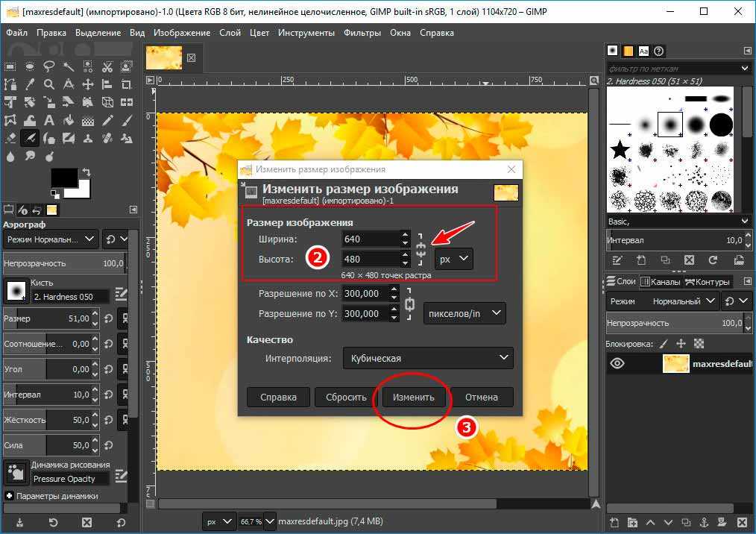
Task: Open the Интерполяция Кубическая dropdown
Action: point(428,358)
